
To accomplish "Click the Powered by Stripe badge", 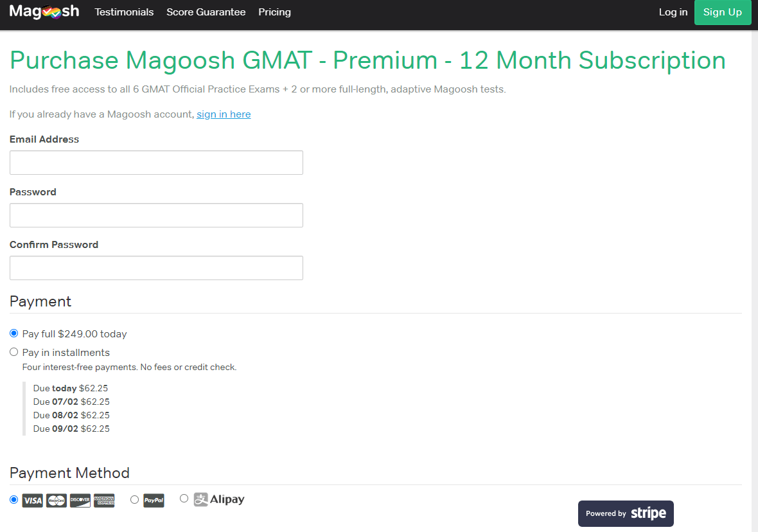I will [625, 513].
